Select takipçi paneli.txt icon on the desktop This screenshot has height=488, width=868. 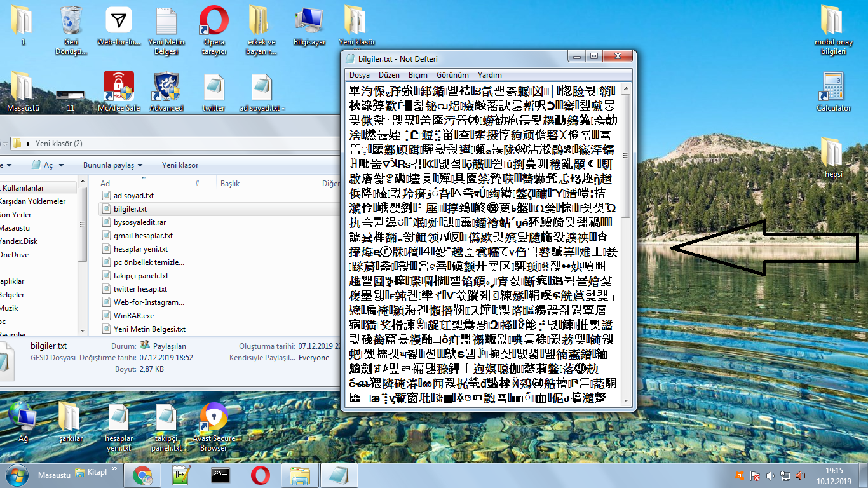point(166,427)
